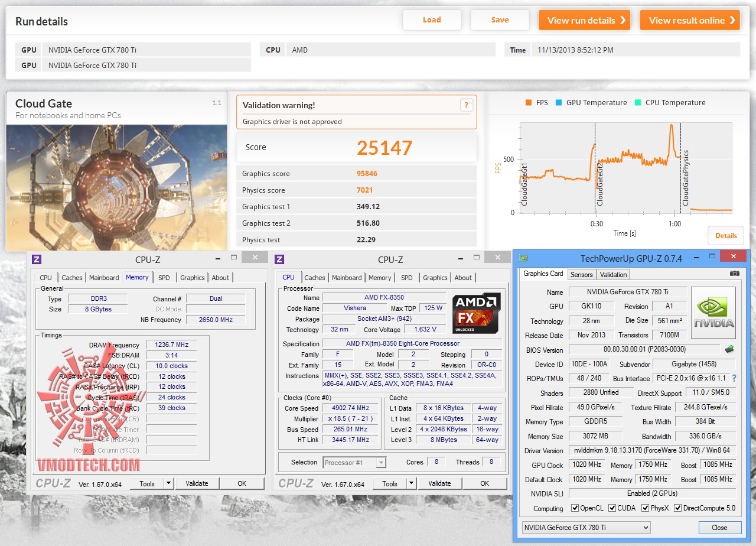The image size is (756, 546).
Task: Click the overall score 25147
Action: pyautogui.click(x=384, y=148)
